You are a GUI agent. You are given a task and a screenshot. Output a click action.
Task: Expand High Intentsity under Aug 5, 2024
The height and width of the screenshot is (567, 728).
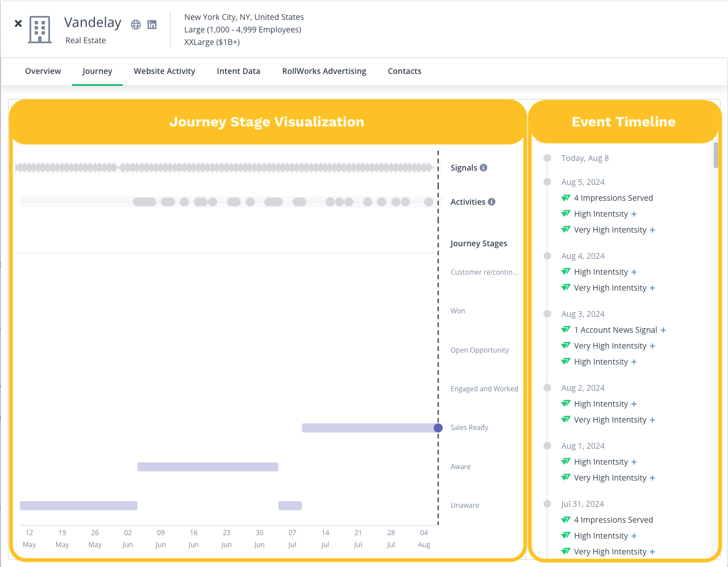(x=634, y=214)
